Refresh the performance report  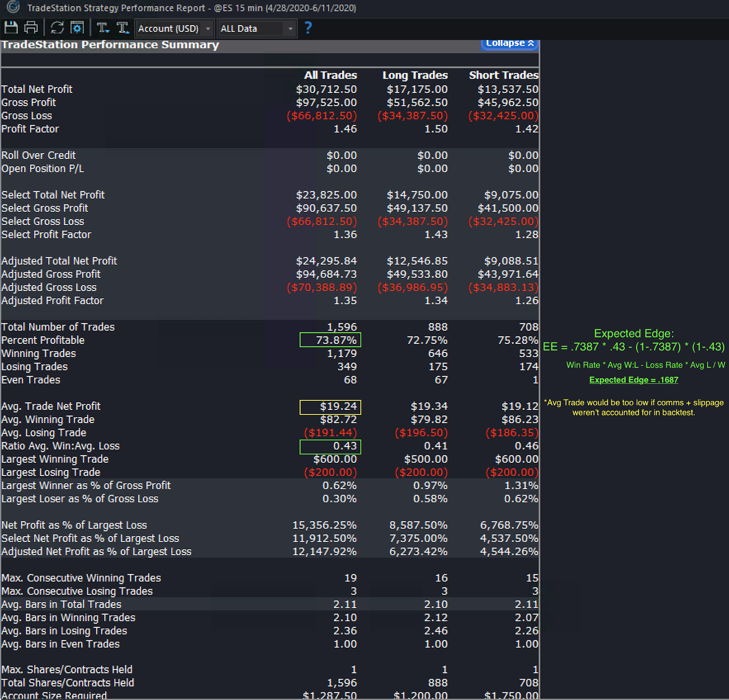point(57,28)
